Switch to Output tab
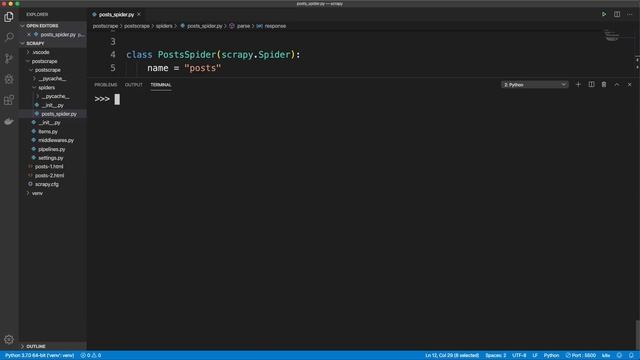The image size is (640, 360). [133, 85]
